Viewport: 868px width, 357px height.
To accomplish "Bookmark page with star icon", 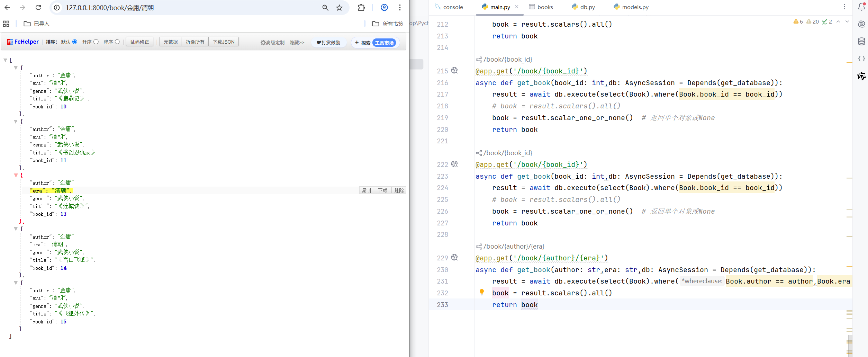I will [339, 8].
